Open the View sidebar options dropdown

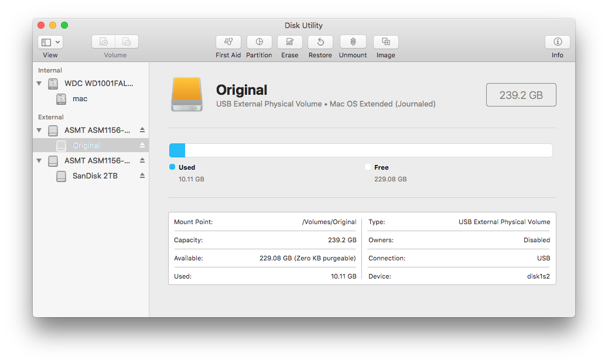(50, 42)
